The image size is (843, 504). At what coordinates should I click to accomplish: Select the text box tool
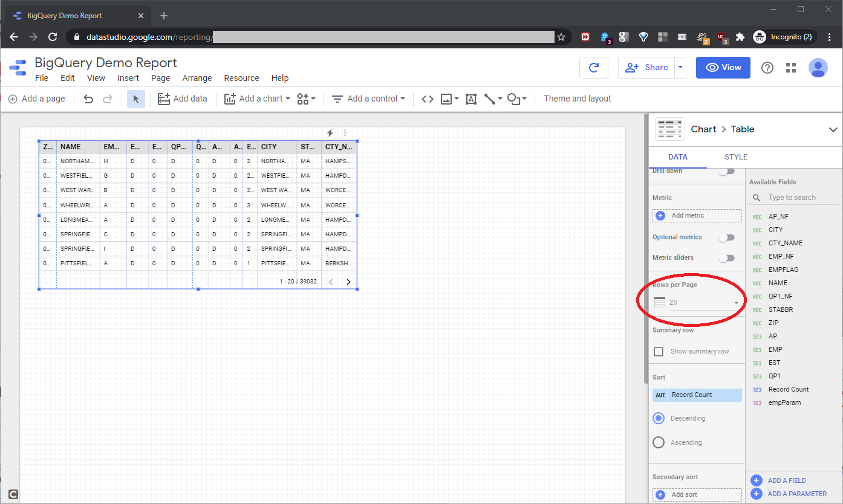(x=471, y=99)
